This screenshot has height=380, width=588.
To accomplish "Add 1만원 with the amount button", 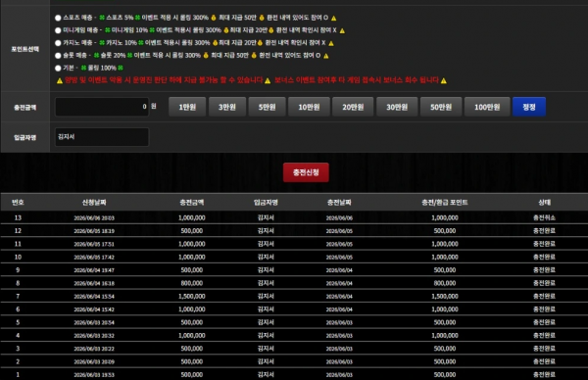I will (x=187, y=107).
